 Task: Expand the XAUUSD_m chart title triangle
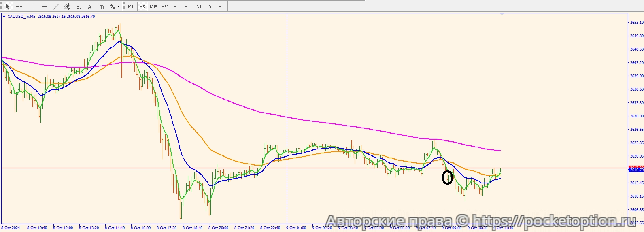[x=4, y=17]
